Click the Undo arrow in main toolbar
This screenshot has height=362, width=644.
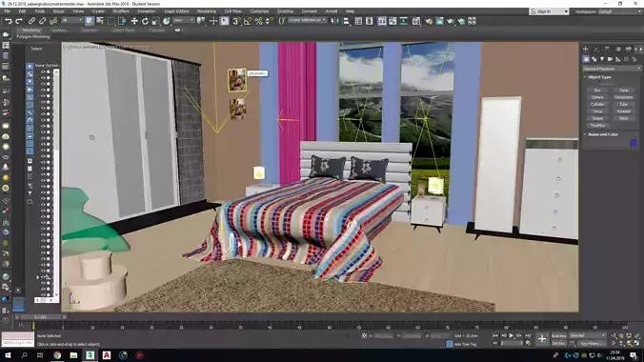click(x=9, y=21)
